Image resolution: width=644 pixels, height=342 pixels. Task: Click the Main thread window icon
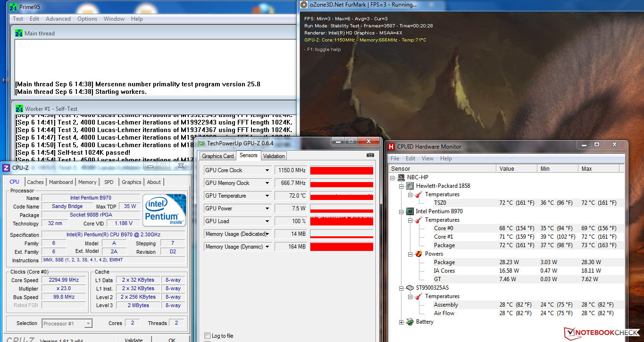[x=19, y=33]
